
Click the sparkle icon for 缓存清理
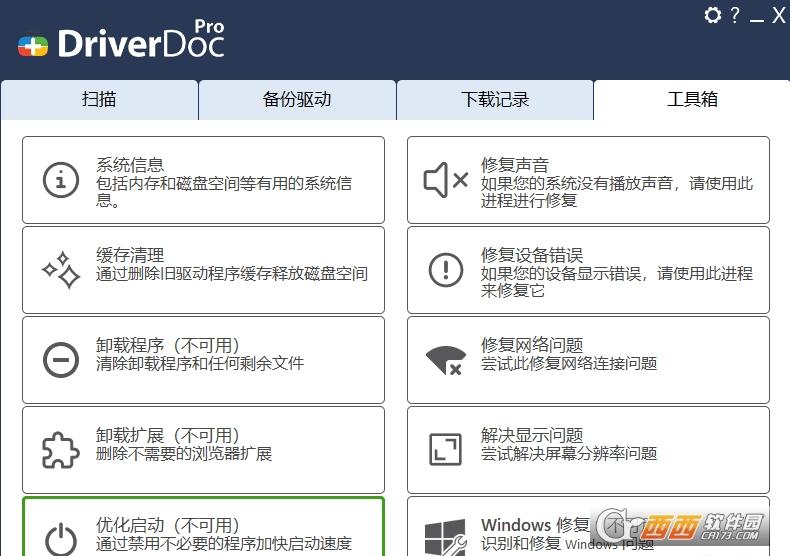[x=61, y=270]
